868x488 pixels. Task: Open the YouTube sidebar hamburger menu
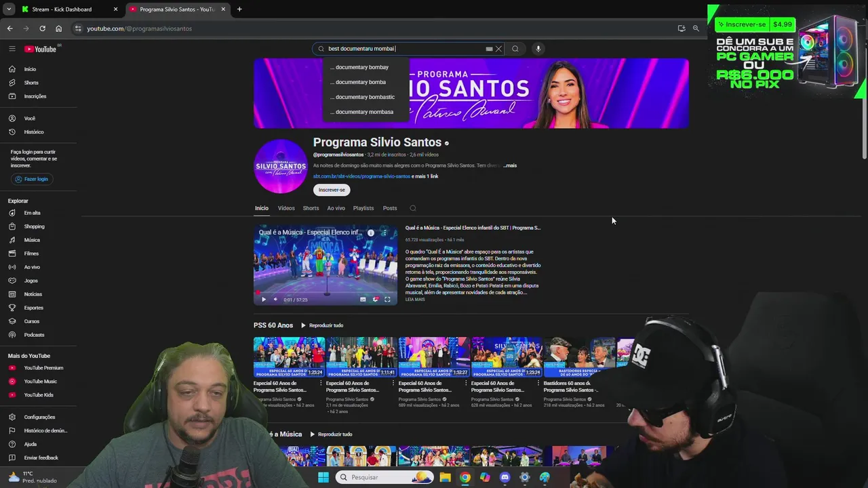[x=12, y=49]
